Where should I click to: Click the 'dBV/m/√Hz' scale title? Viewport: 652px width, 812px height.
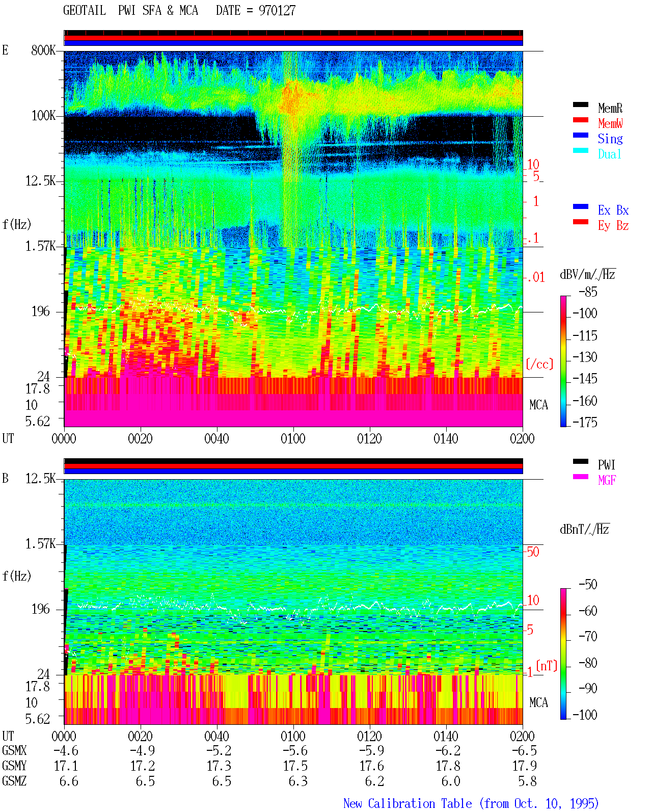coord(588,274)
